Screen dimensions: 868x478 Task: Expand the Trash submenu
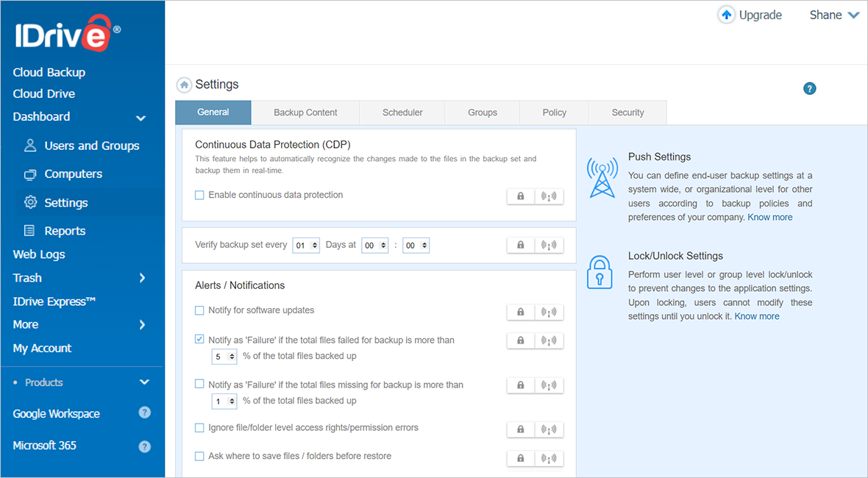click(x=142, y=278)
